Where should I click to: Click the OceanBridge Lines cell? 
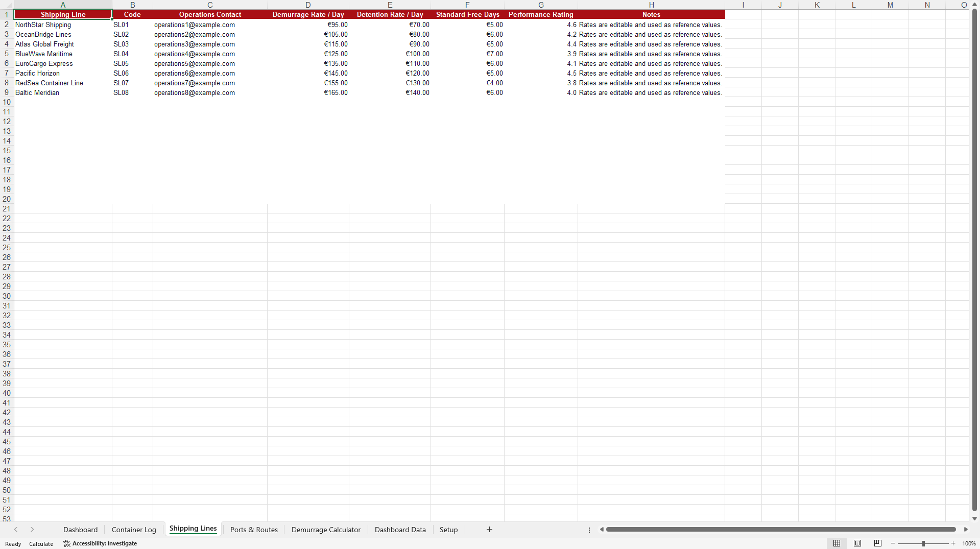tap(63, 34)
